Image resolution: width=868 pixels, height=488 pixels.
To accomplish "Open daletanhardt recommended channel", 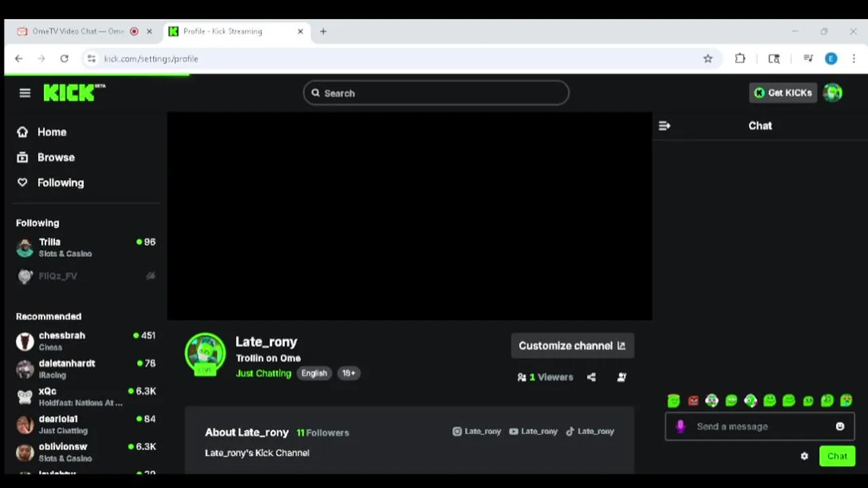I will [x=86, y=369].
